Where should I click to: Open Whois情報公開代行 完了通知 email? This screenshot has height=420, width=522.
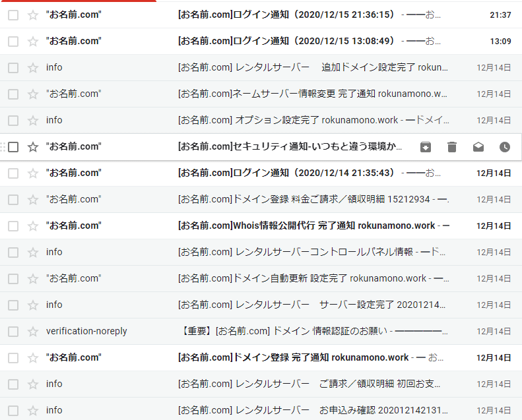pos(261,226)
